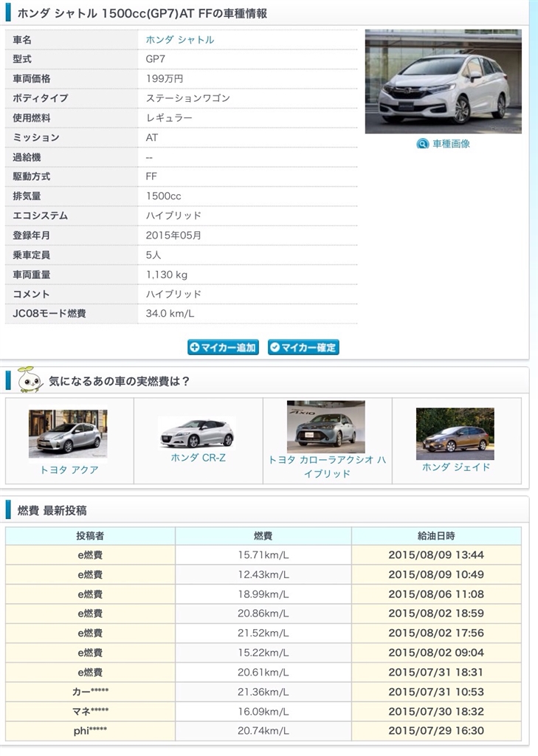
Task: Select the date 2015/07/31 10:53
Action: coord(436,692)
